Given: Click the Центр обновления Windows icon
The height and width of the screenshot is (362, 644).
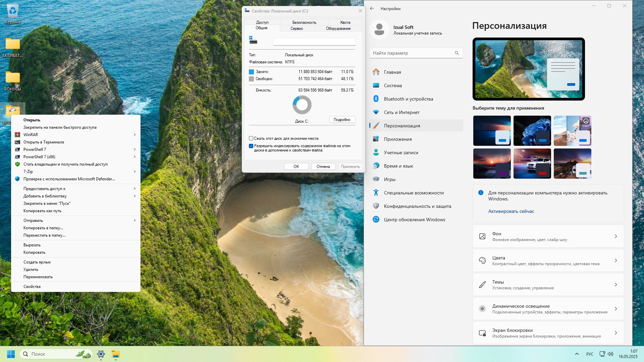Looking at the screenshot, I should (x=376, y=220).
